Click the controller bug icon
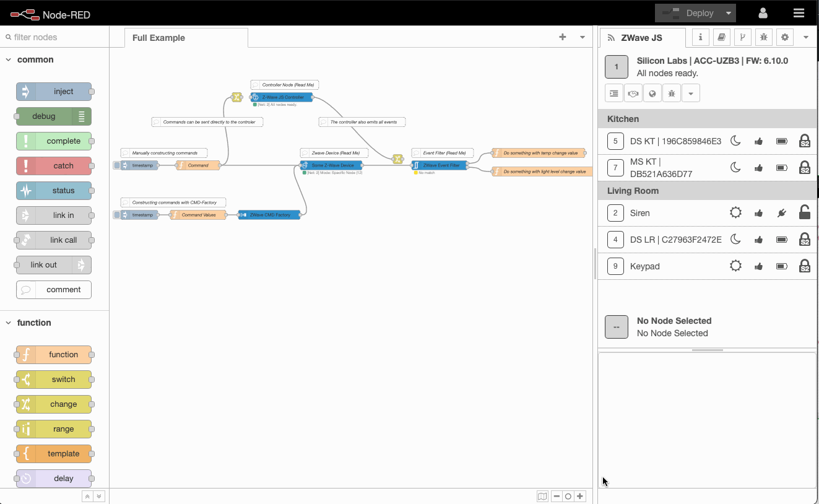The width and height of the screenshot is (819, 504). pos(671,93)
